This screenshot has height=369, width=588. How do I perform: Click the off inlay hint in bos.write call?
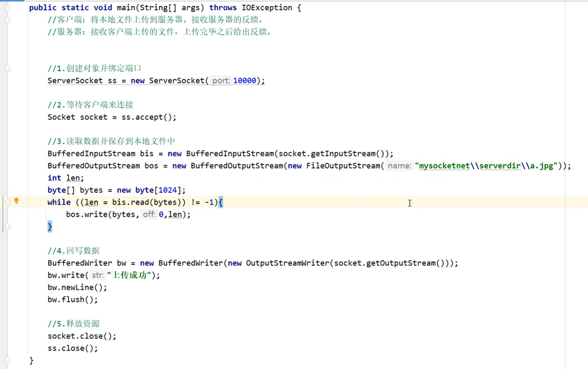coord(149,214)
